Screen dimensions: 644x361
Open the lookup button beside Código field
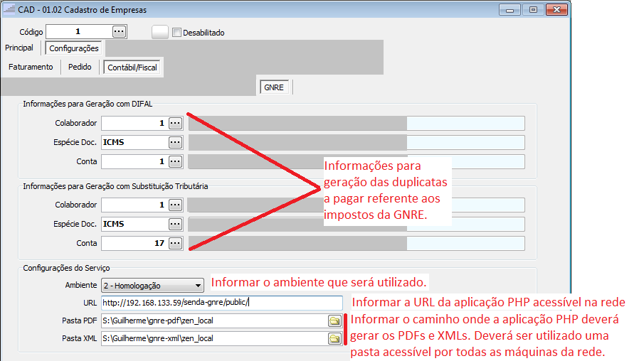pyautogui.click(x=119, y=31)
